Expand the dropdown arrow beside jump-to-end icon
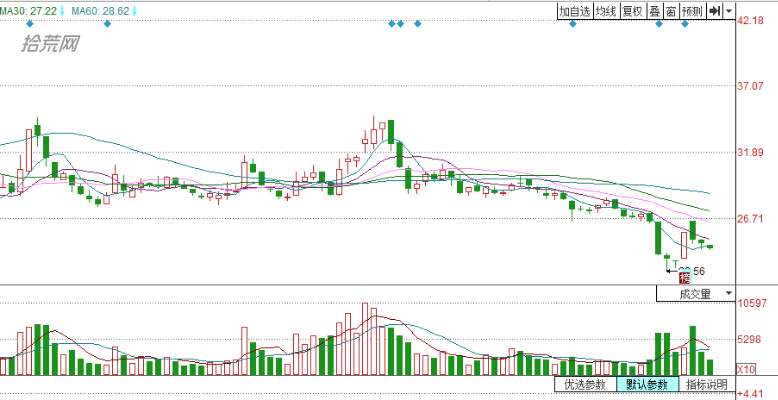 pos(728,11)
